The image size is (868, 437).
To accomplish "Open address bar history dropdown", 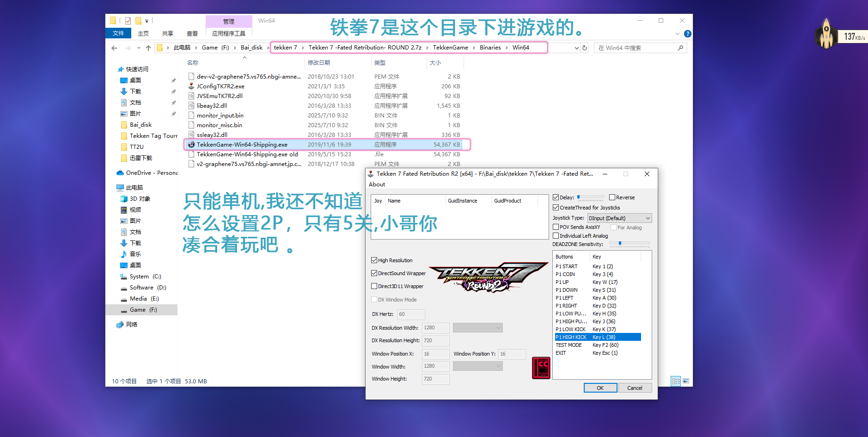I will (x=576, y=48).
